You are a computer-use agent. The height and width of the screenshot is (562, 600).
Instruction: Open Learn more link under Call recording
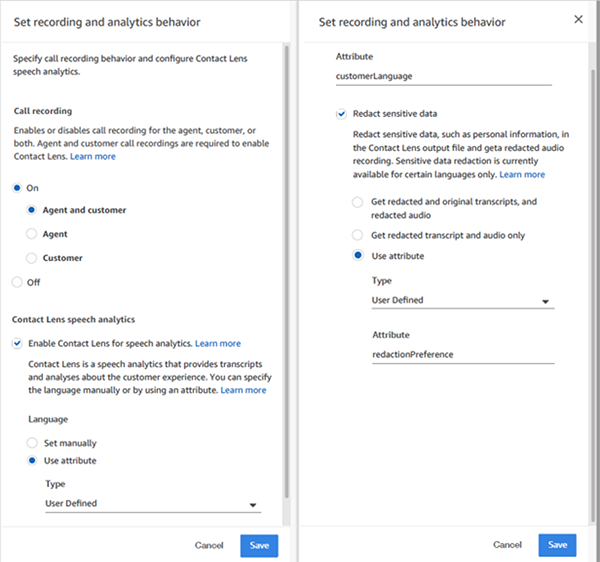point(93,156)
